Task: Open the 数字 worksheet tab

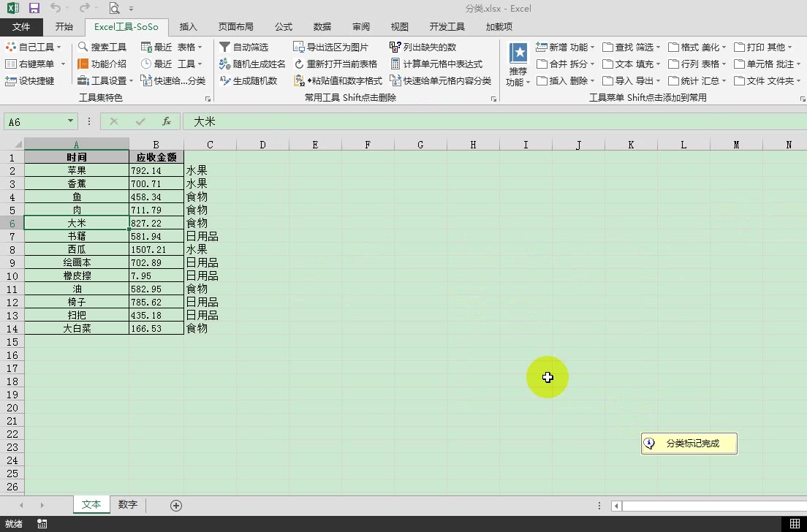Action: (x=126, y=504)
